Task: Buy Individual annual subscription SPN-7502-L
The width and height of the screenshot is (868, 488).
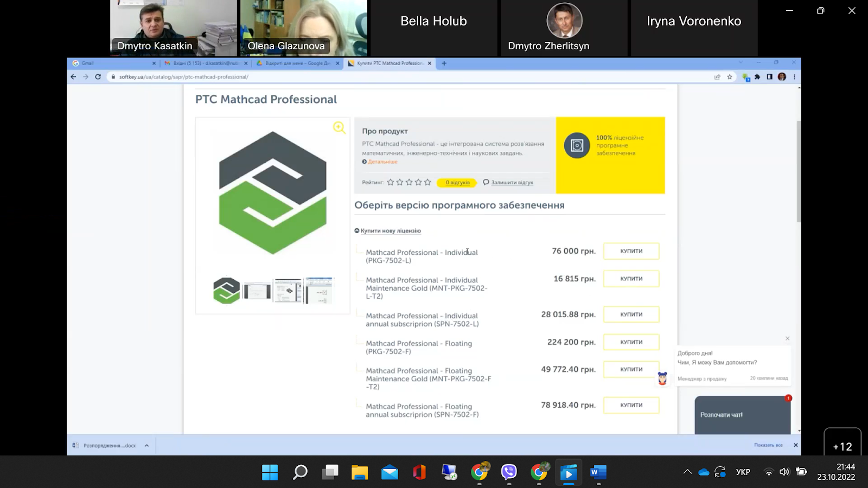Action: [631, 314]
